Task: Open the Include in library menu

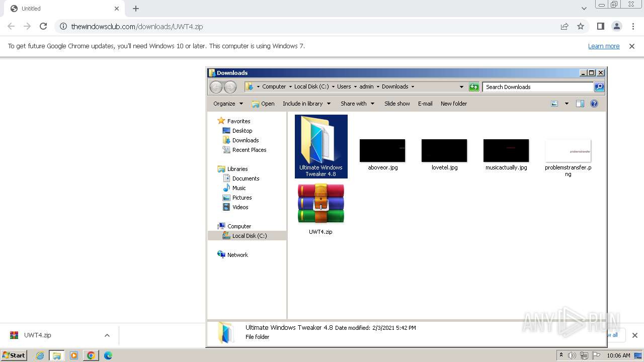Action: coord(306,104)
